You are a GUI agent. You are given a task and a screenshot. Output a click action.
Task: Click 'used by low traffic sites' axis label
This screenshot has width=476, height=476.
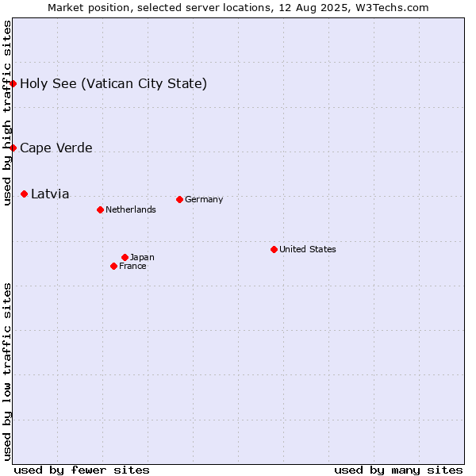[x=6, y=372]
